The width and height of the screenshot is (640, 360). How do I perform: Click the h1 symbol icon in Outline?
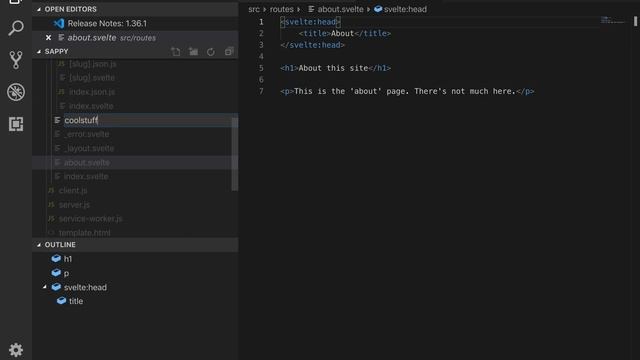[x=56, y=258]
